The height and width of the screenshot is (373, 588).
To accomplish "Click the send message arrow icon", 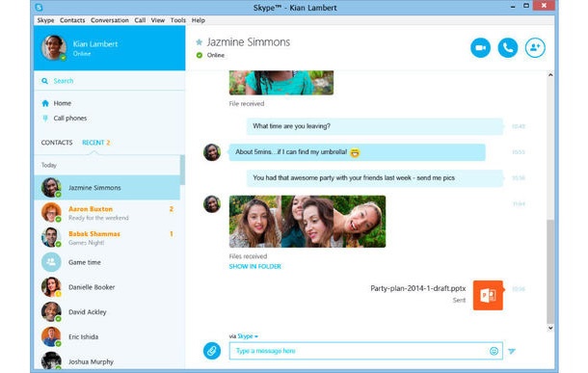I will pos(512,351).
